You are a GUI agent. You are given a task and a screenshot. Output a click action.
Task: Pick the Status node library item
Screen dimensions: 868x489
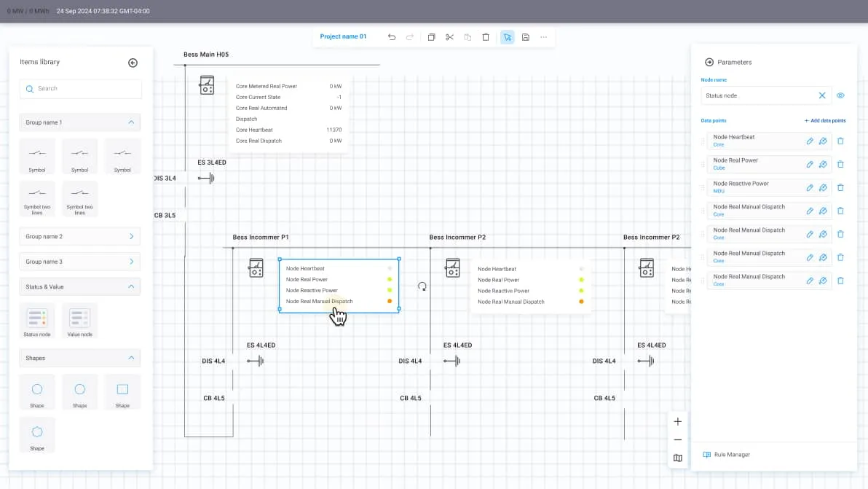coord(37,322)
